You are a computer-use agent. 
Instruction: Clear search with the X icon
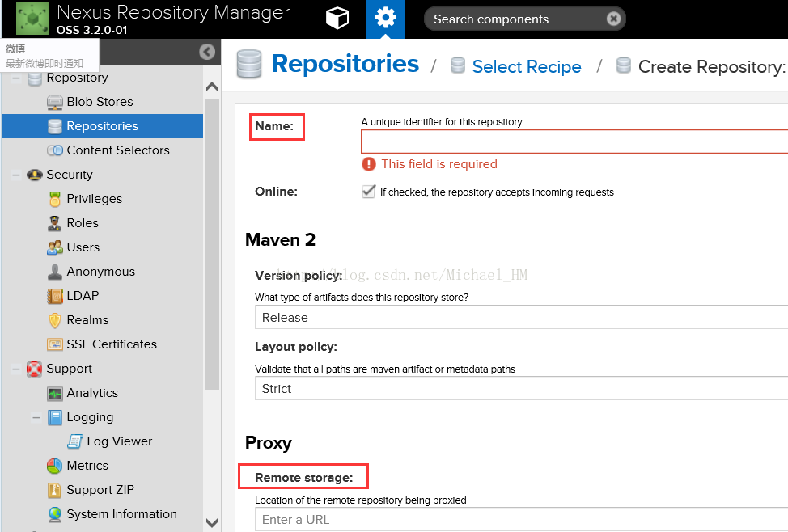(x=613, y=19)
